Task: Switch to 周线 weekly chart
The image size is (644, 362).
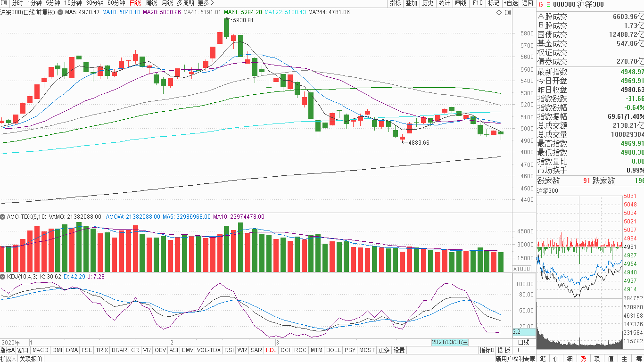Action: pyautogui.click(x=151, y=3)
